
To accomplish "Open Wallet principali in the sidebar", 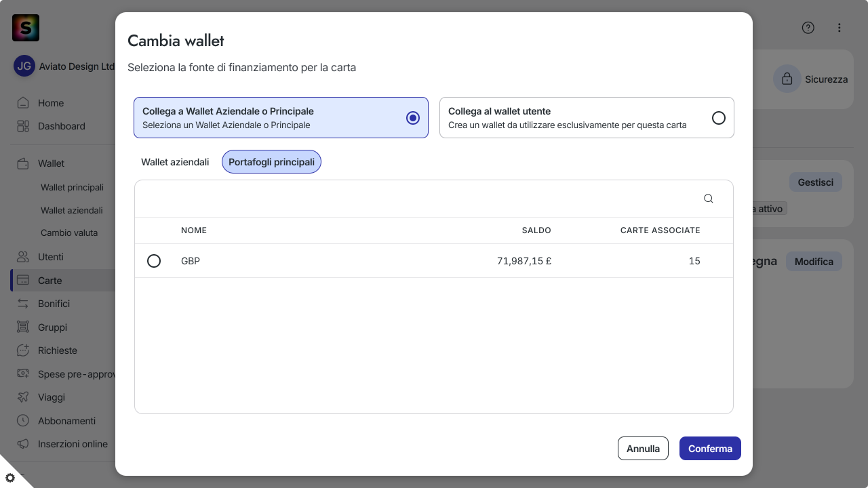I will [72, 187].
